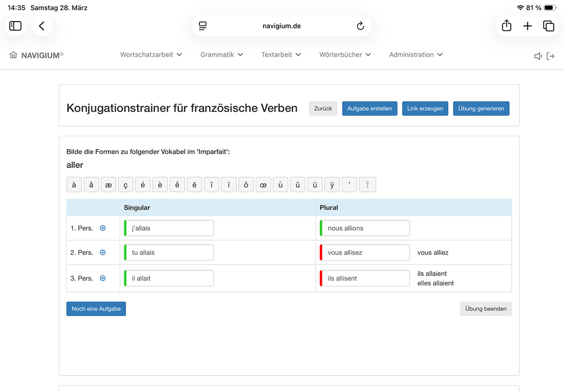The height and width of the screenshot is (392, 564).
Task: Toggle the sound speaker icon
Action: (x=538, y=56)
